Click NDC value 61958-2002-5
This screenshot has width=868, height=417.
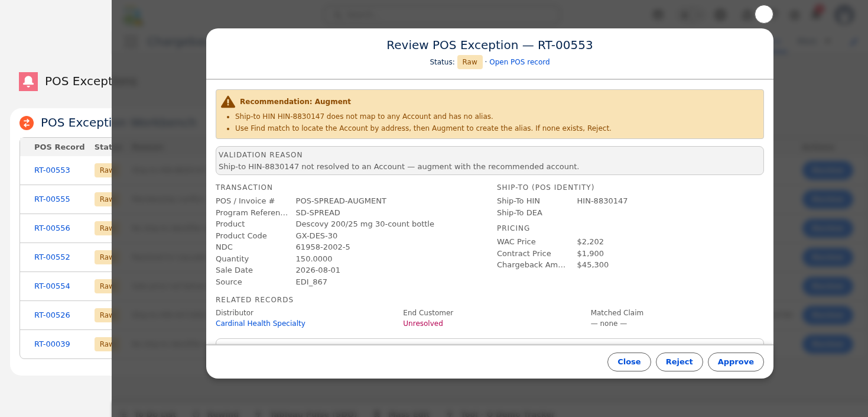[x=323, y=247]
